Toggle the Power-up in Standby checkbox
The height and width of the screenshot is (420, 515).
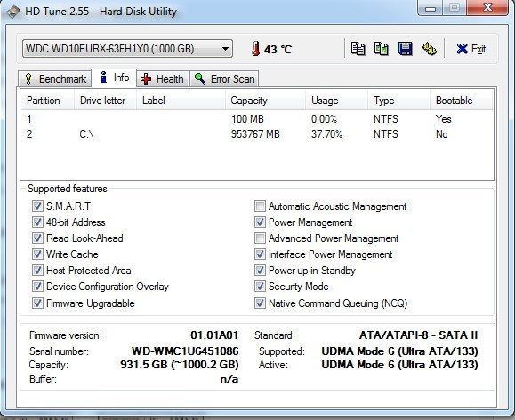[260, 271]
